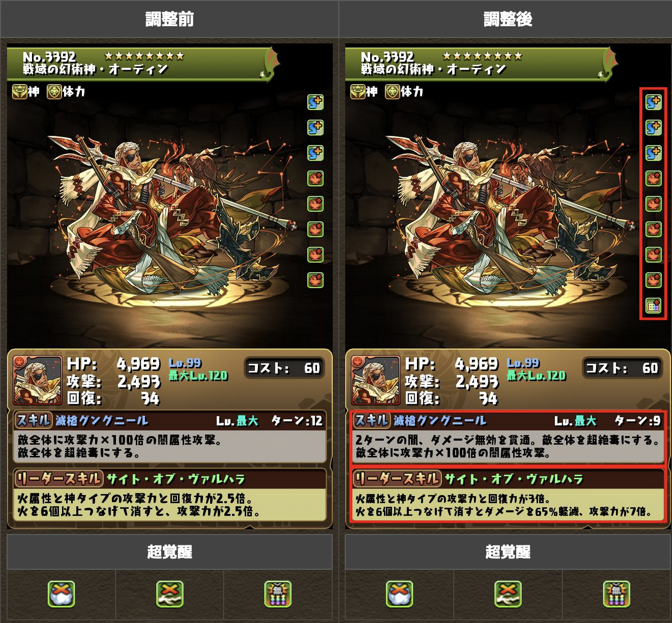Click the left 超覚醒 section header
Viewport: 672px width, 623px height.
(169, 552)
